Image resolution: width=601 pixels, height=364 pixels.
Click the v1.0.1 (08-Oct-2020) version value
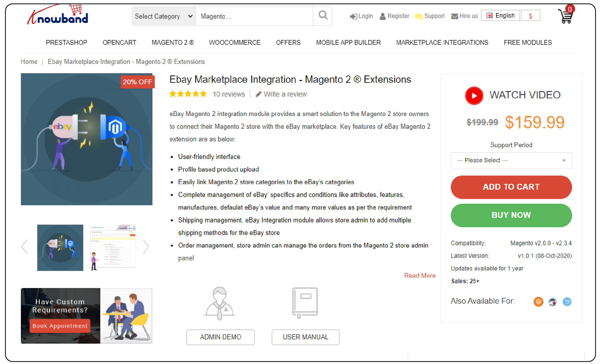point(545,256)
